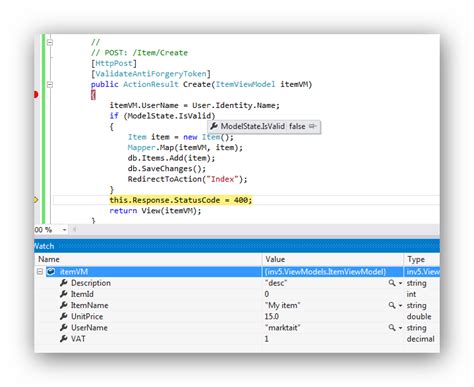474x387 pixels.
Task: Click the itemVM object icon in the Watch window
Action: (x=51, y=272)
